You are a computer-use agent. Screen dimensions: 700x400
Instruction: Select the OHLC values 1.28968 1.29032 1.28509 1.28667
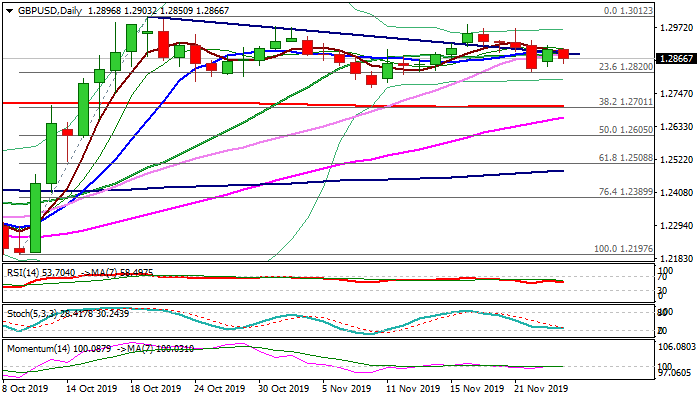158,11
